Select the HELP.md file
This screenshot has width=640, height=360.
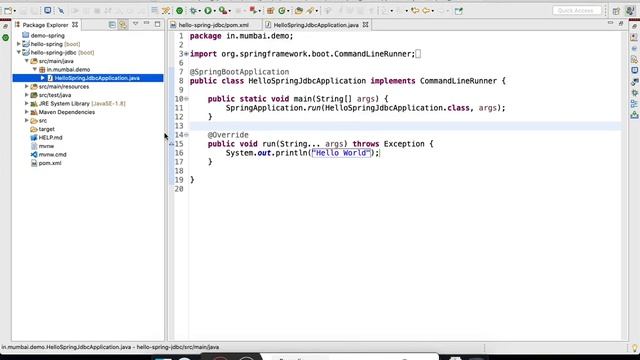click(50, 138)
